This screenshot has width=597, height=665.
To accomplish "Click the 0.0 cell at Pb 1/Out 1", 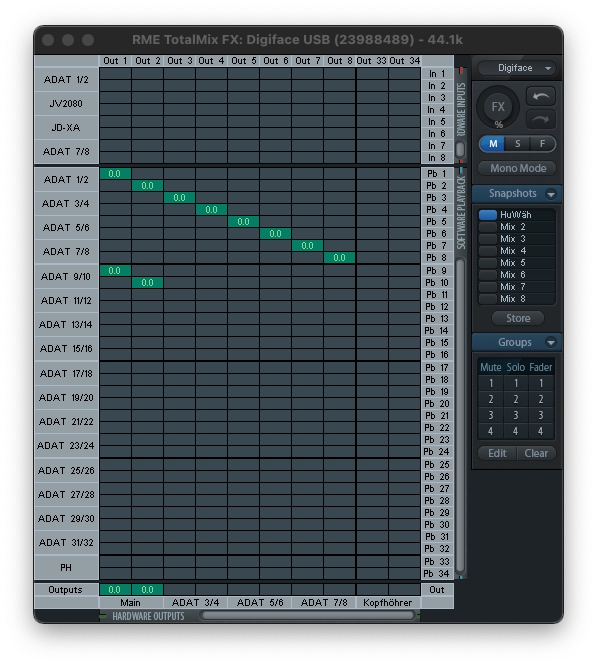I will tap(115, 174).
